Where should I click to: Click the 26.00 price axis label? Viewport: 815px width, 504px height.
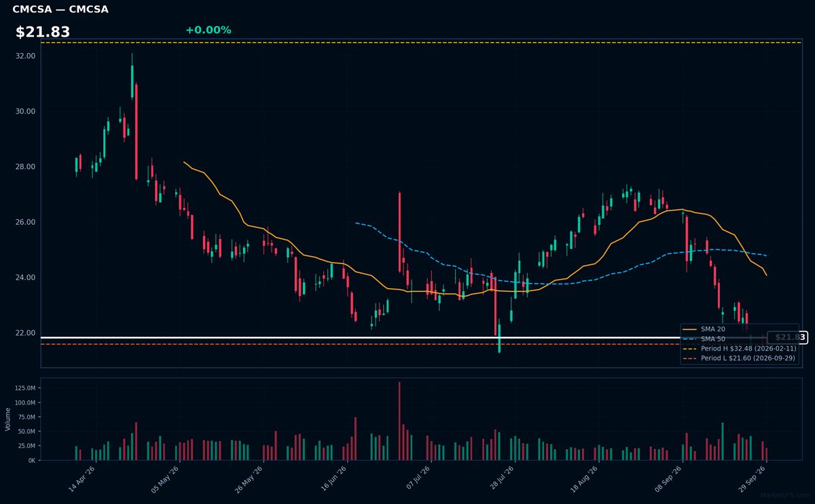coord(26,222)
